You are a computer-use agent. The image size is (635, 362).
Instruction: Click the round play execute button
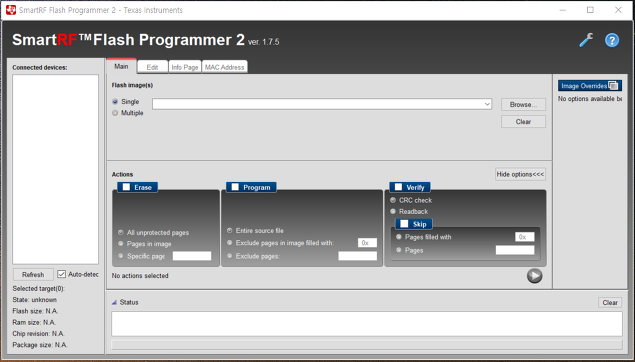(x=535, y=276)
